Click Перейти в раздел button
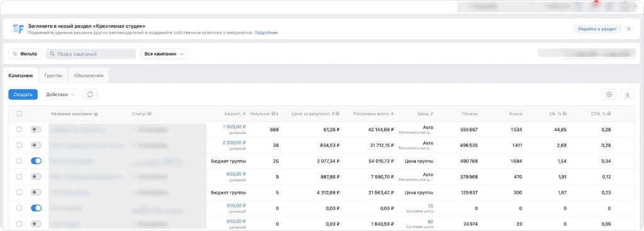The height and width of the screenshot is (231, 644). tap(597, 29)
